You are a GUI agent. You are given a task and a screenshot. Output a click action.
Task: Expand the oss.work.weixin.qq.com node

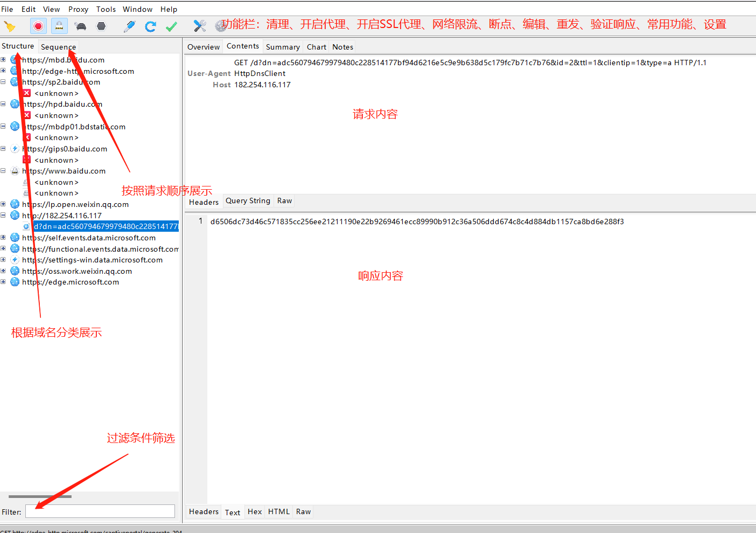point(3,271)
